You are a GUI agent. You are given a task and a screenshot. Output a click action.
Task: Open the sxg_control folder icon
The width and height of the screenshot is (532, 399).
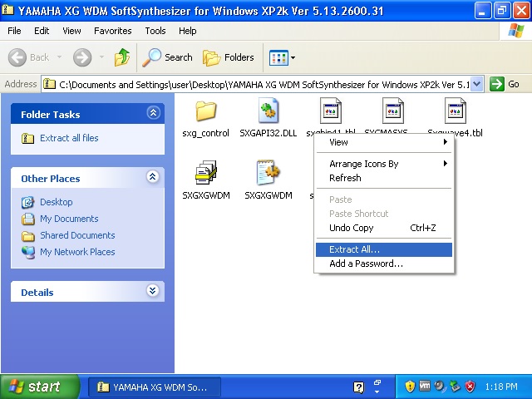pyautogui.click(x=205, y=111)
